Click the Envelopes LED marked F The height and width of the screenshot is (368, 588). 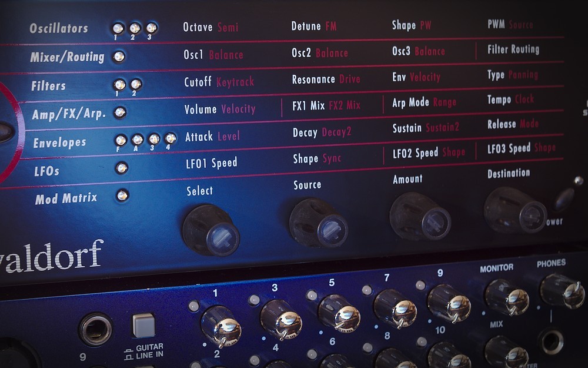(121, 140)
